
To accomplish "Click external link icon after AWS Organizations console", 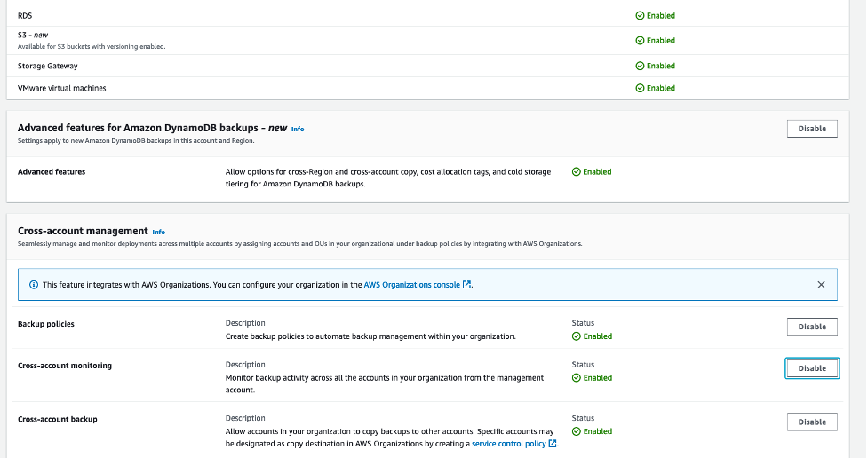I will pos(466,284).
